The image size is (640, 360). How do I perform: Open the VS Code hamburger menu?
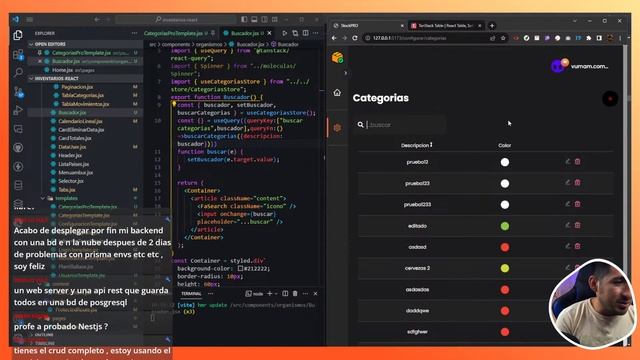[x=29, y=19]
